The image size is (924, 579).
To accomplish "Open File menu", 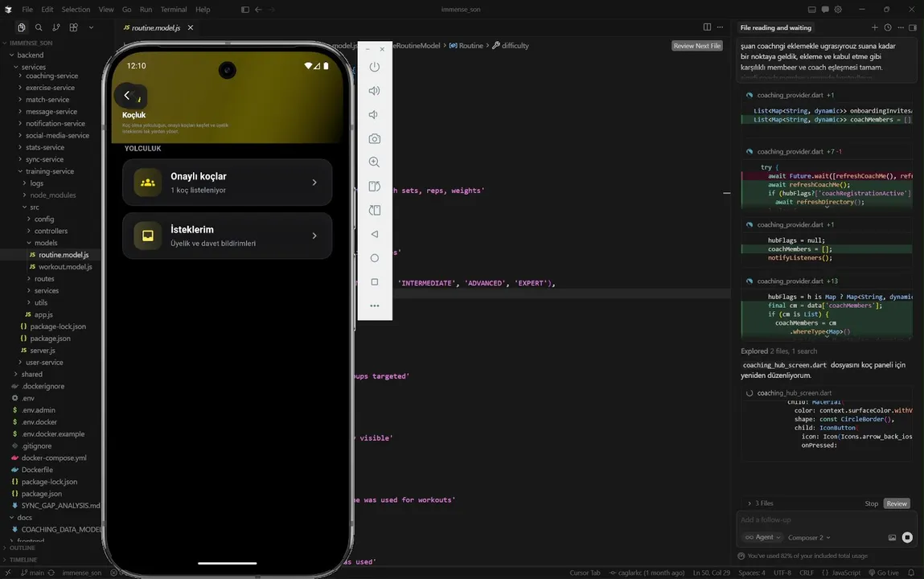I will 27,10.
